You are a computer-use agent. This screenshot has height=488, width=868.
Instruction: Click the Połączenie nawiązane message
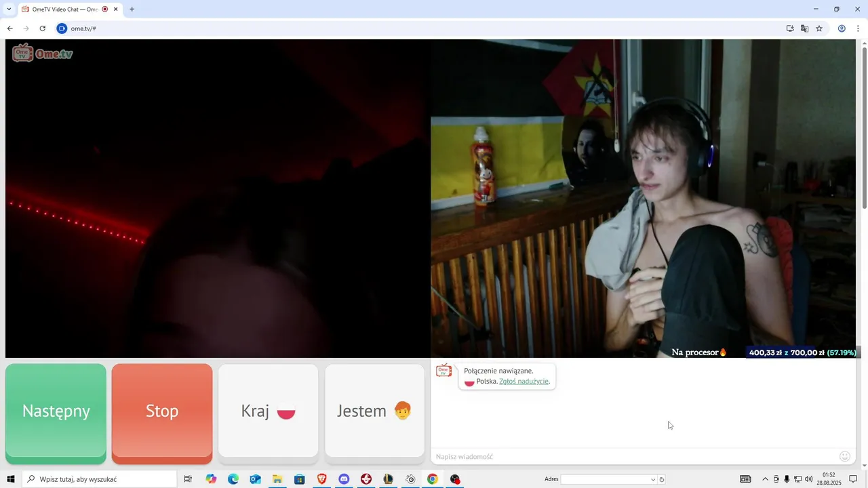pyautogui.click(x=498, y=371)
